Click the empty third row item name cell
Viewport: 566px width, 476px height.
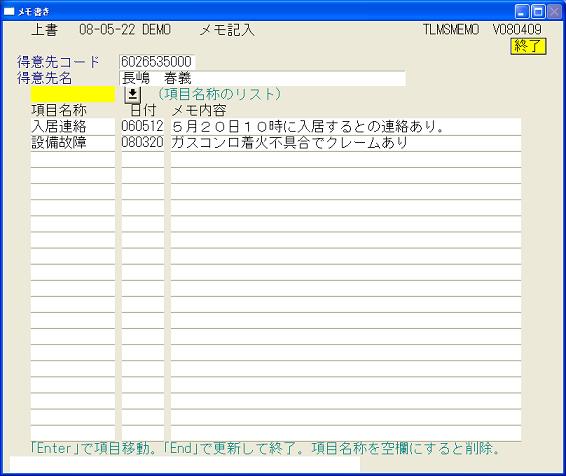coord(73,159)
